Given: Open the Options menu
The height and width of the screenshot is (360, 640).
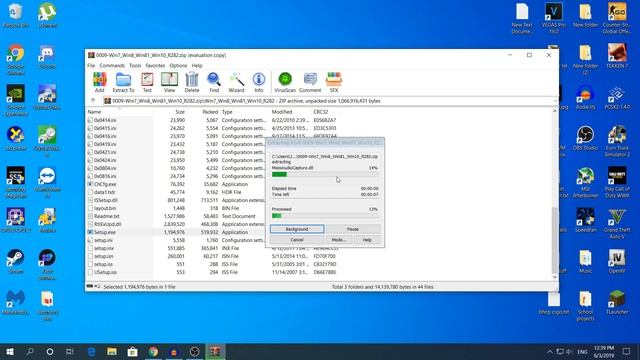Looking at the screenshot, I should tap(178, 65).
